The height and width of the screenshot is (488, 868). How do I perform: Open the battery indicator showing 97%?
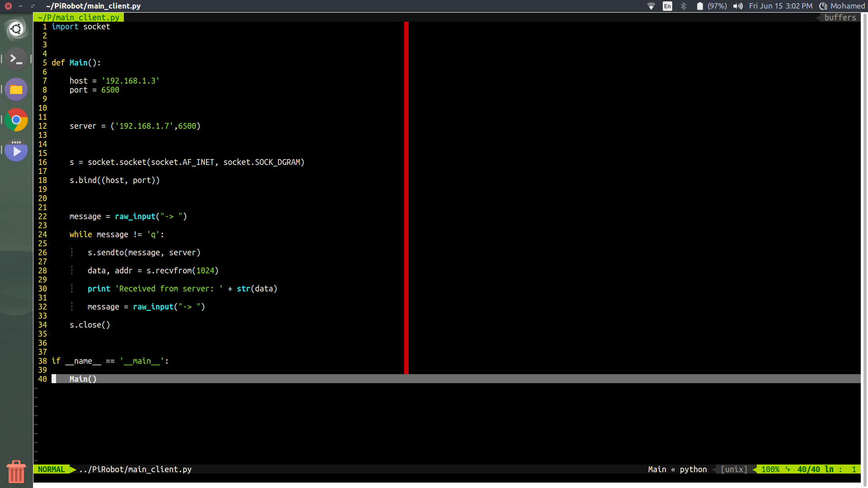click(712, 6)
